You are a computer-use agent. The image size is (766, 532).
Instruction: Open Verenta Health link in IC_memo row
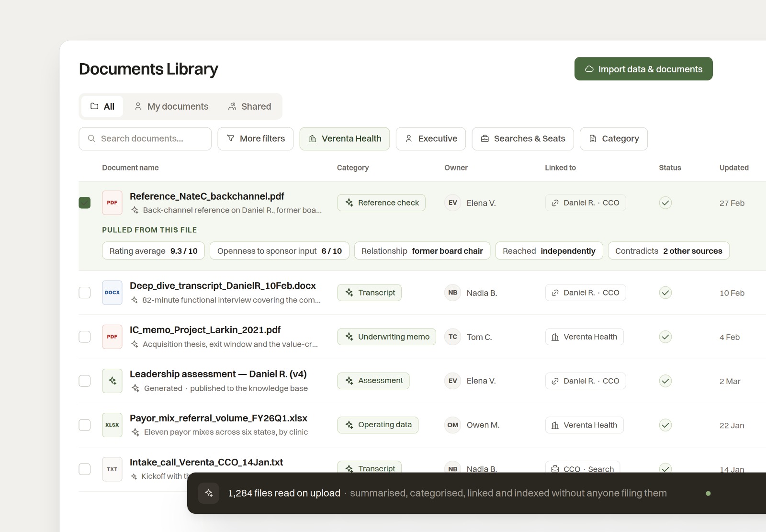tap(585, 337)
